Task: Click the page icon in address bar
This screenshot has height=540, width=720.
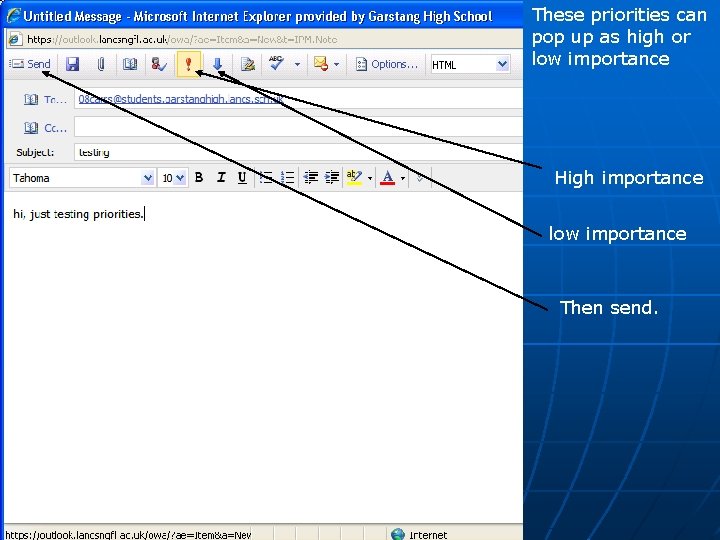Action: coord(15,39)
